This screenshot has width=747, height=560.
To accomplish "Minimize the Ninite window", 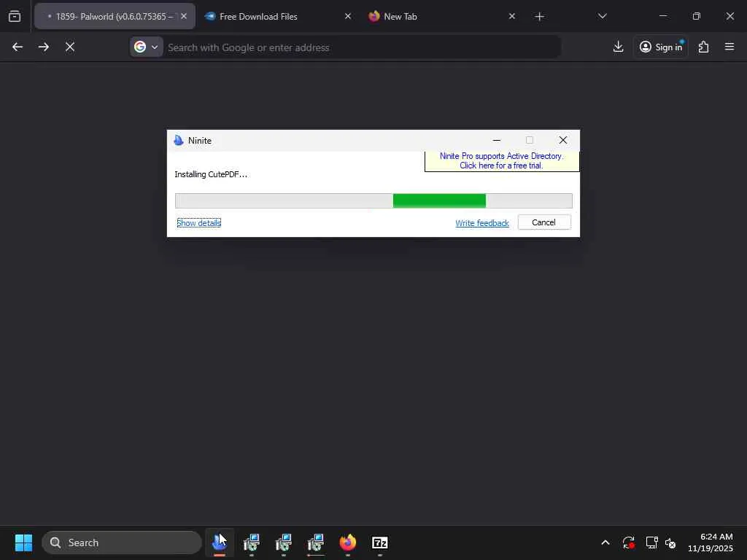I will 496,140.
